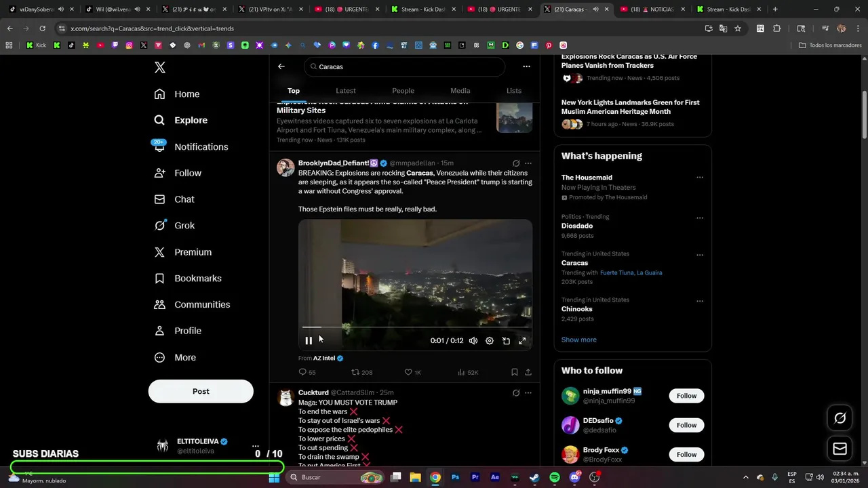Screen dimensions: 868x488
Task: Go to Home in X sidebar
Action: click(x=177, y=94)
